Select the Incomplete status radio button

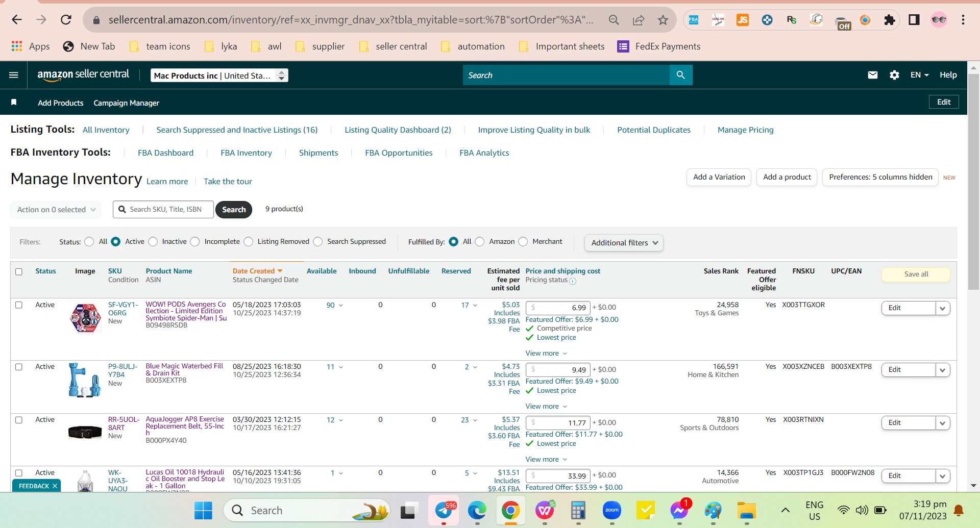[195, 242]
